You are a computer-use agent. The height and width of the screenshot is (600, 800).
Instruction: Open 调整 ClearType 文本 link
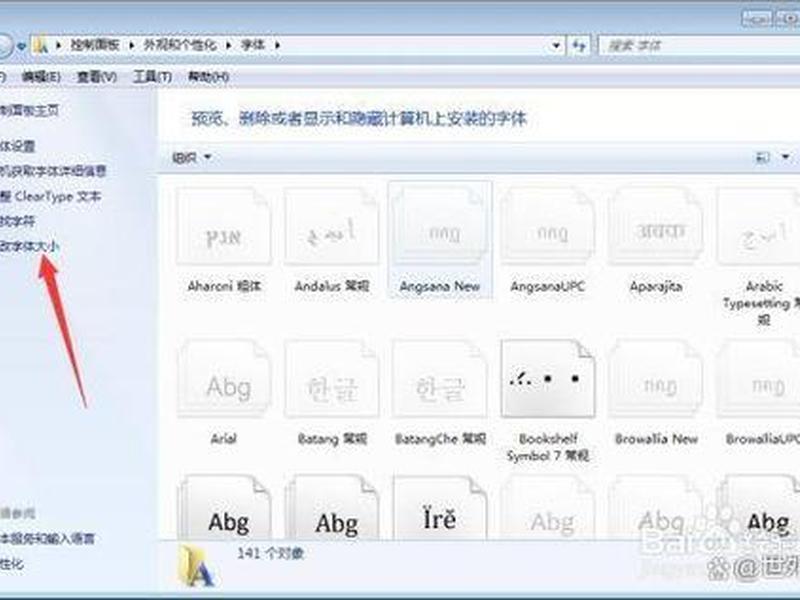(51, 196)
